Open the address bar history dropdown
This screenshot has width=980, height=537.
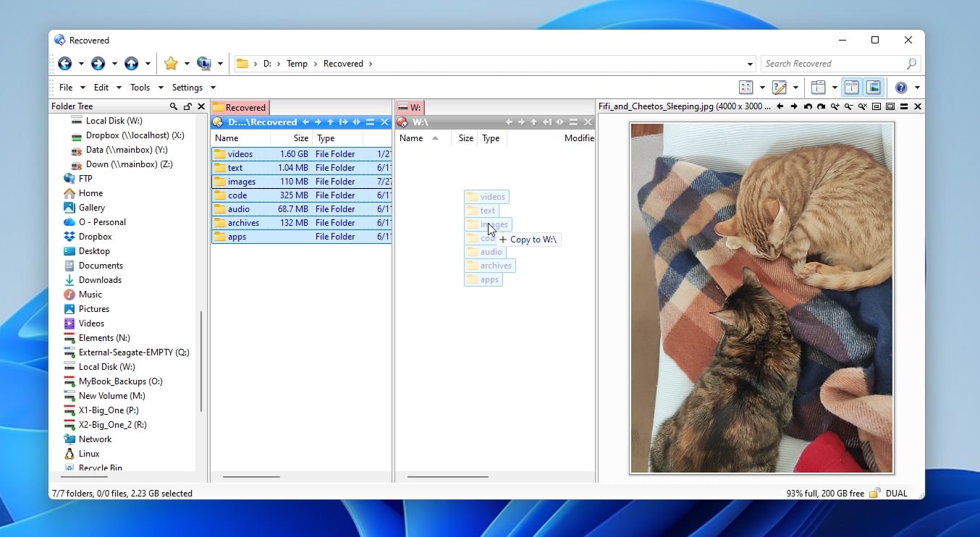point(750,64)
